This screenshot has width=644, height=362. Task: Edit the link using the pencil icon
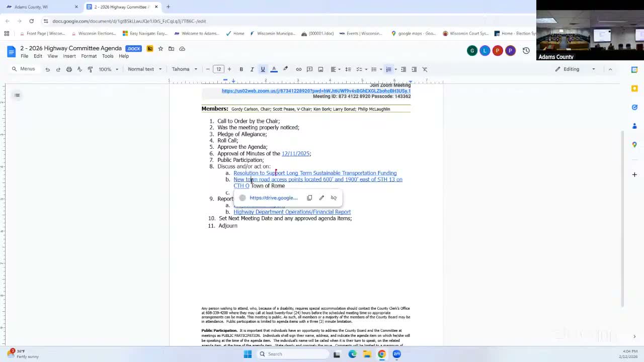tap(321, 198)
